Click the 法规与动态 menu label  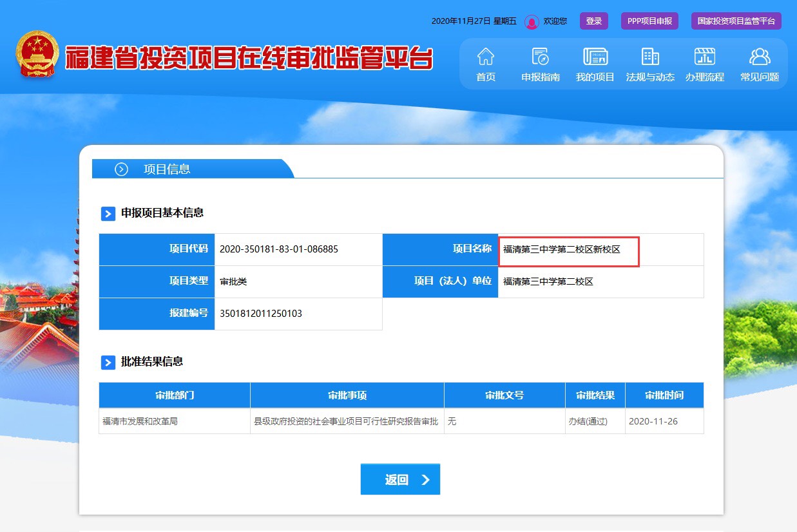tap(650, 77)
